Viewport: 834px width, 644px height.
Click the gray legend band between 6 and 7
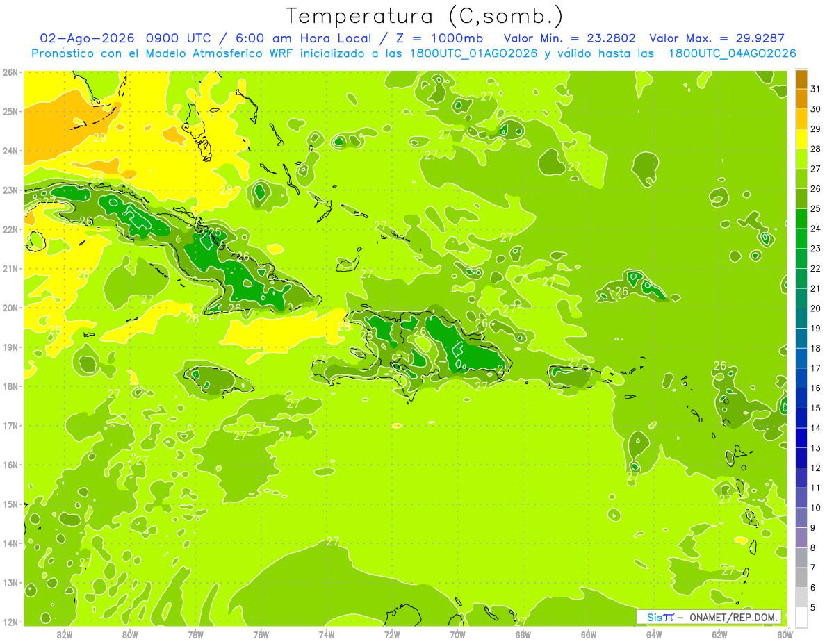[801, 577]
